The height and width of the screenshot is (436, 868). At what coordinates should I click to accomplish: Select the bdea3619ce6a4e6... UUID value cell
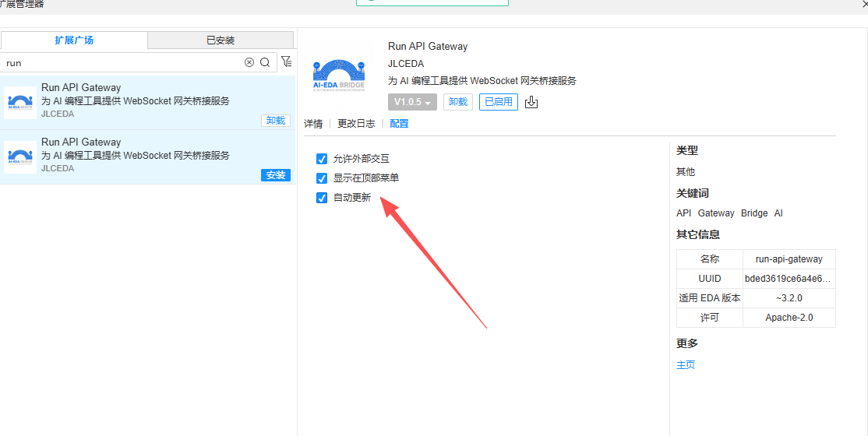point(789,279)
